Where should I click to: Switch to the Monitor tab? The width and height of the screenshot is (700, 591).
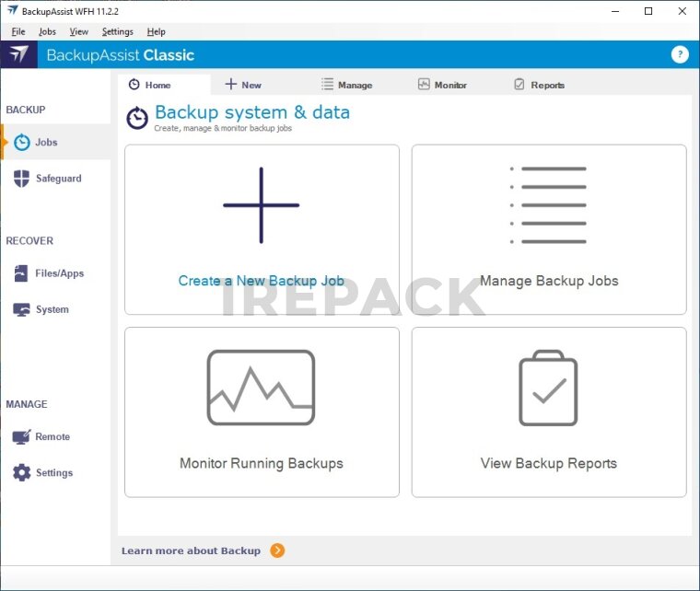pos(442,85)
